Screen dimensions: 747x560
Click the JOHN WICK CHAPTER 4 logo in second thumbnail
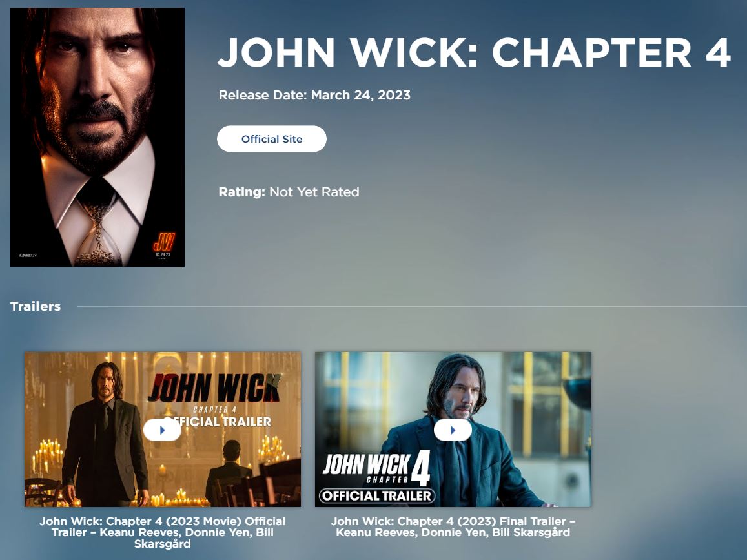click(x=377, y=468)
